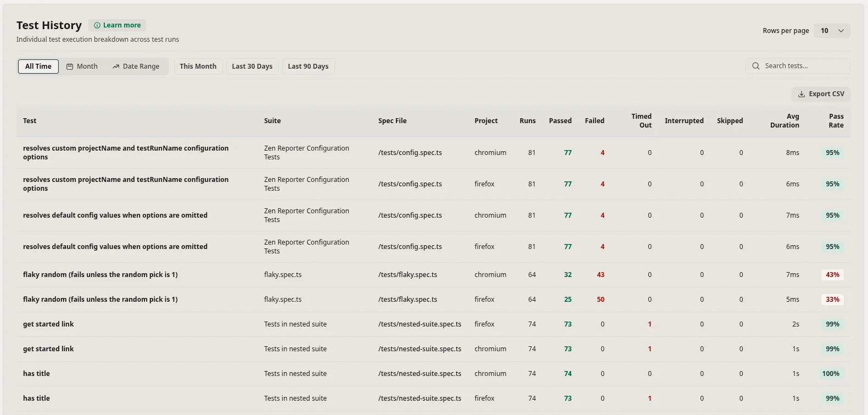Open firefox 'resolves default config values' test
The width and height of the screenshot is (868, 415).
pos(115,247)
